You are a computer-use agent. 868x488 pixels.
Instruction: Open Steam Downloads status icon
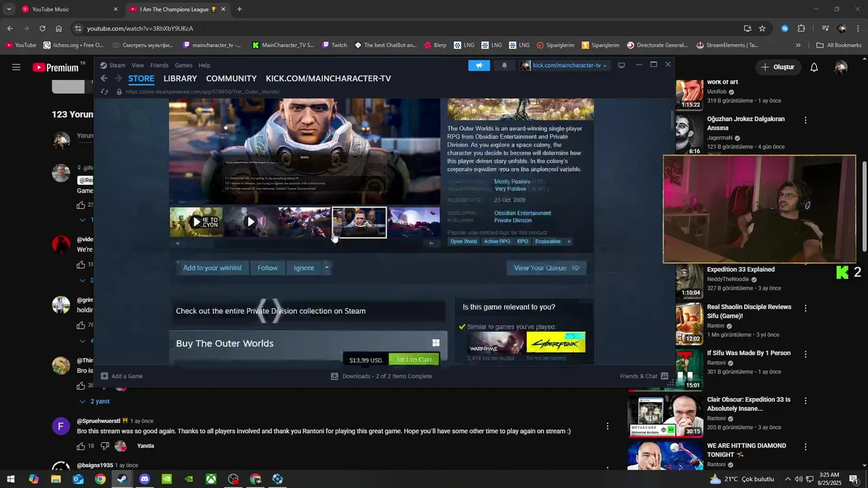[334, 376]
